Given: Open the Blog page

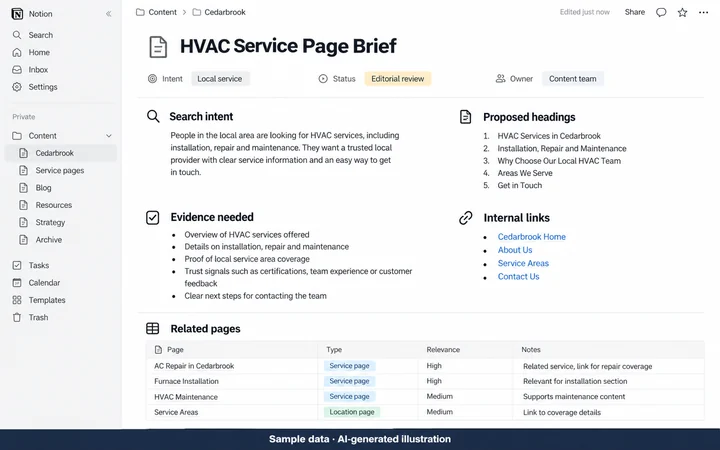Looking at the screenshot, I should click(43, 188).
